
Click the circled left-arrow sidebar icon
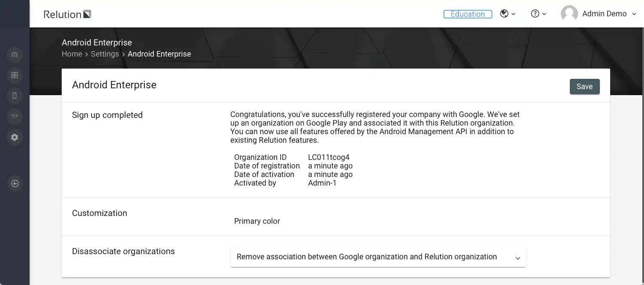15,184
